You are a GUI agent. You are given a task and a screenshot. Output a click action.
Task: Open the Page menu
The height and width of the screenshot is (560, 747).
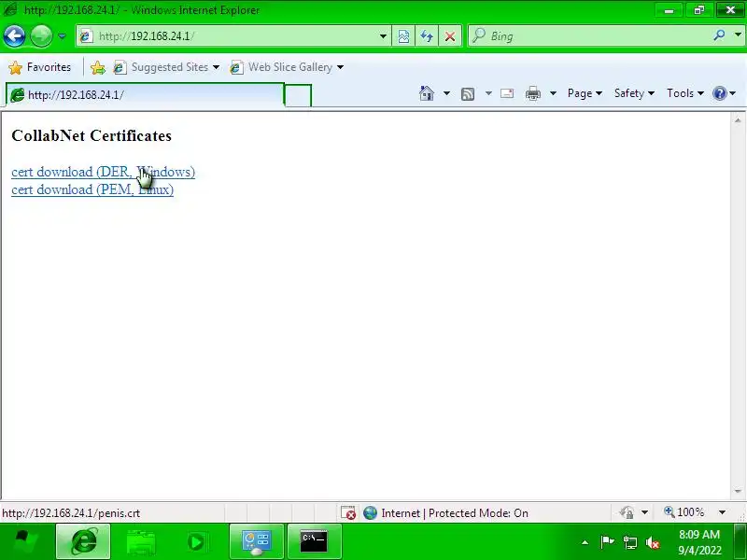click(585, 93)
